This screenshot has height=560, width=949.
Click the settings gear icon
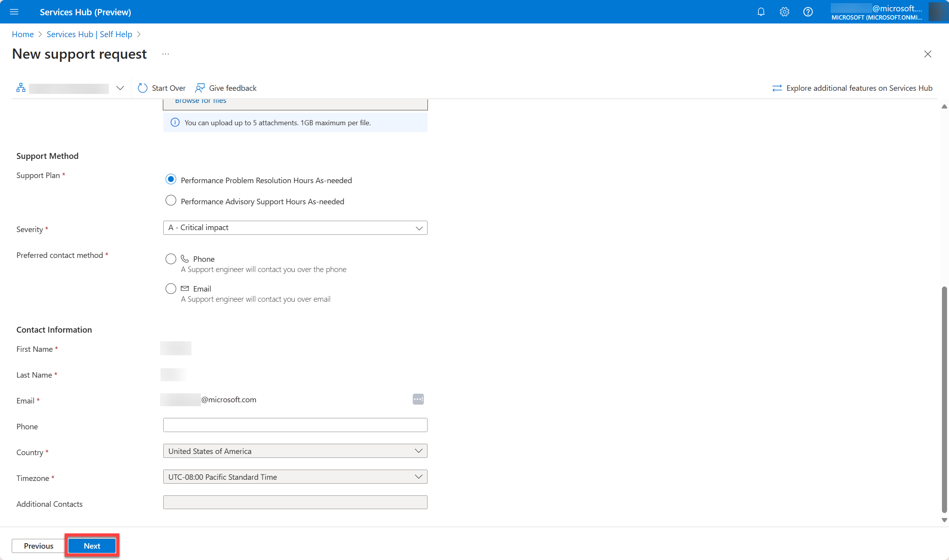(x=784, y=11)
